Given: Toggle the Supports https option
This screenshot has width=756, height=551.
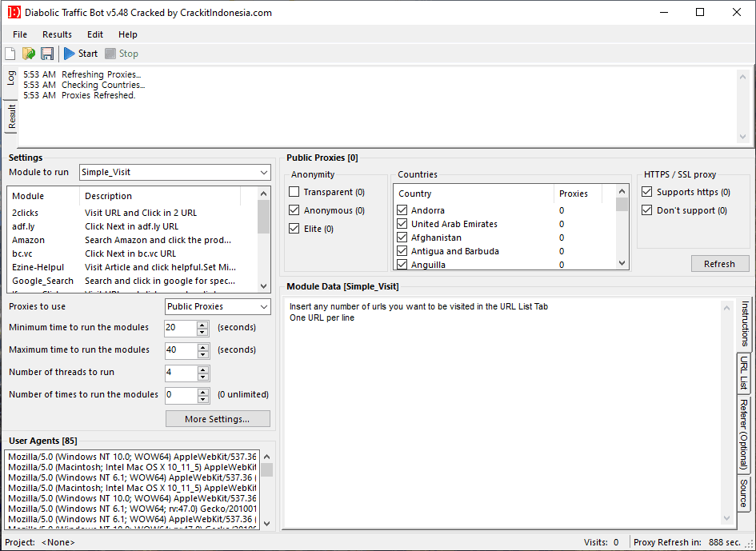Looking at the screenshot, I should (646, 191).
